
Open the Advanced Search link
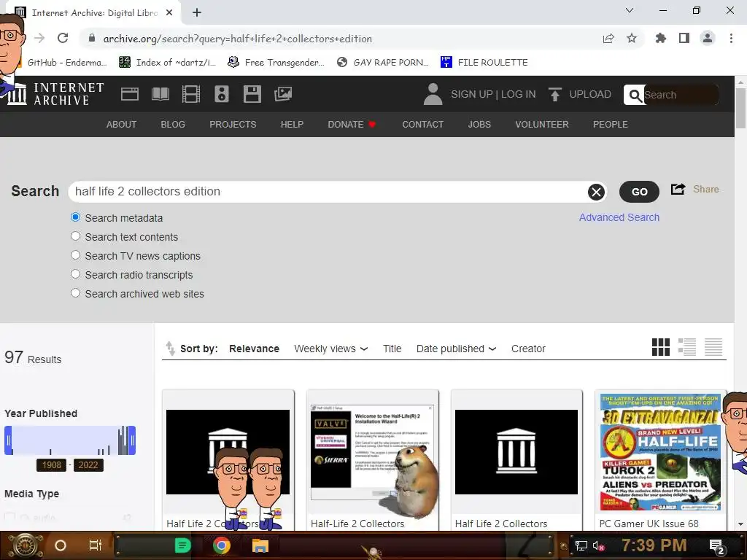[619, 217]
